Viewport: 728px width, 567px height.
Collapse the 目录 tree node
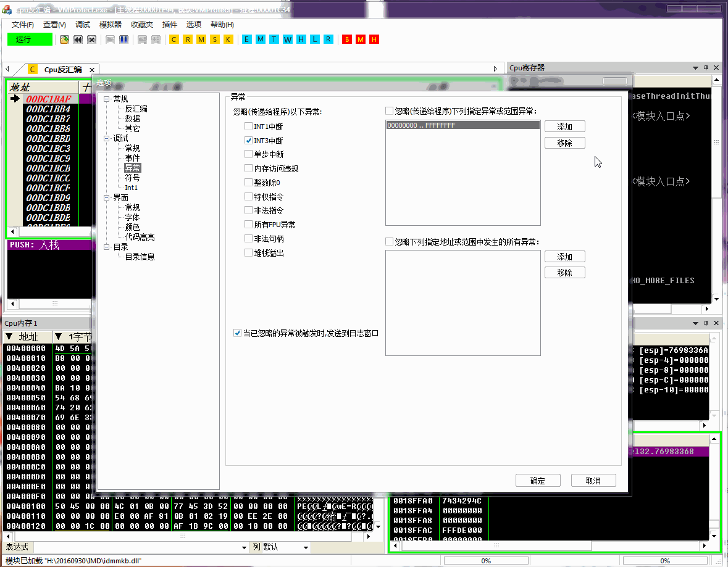[x=107, y=247]
